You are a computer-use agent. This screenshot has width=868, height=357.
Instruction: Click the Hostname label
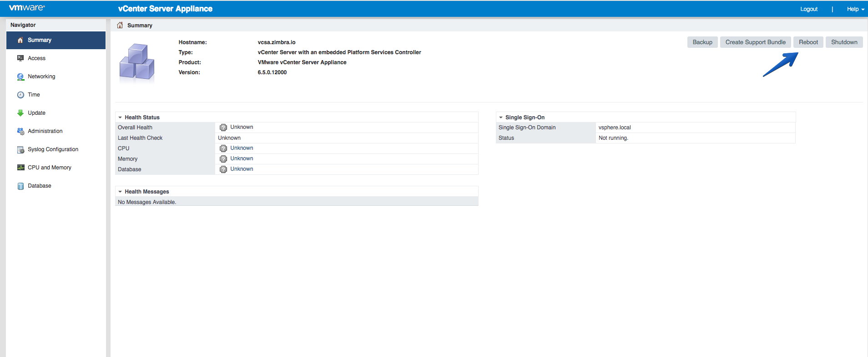tap(192, 42)
